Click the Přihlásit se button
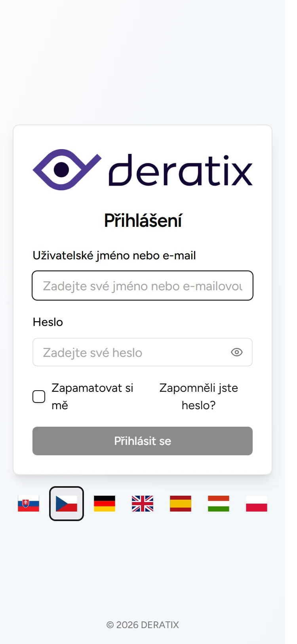 point(143,441)
